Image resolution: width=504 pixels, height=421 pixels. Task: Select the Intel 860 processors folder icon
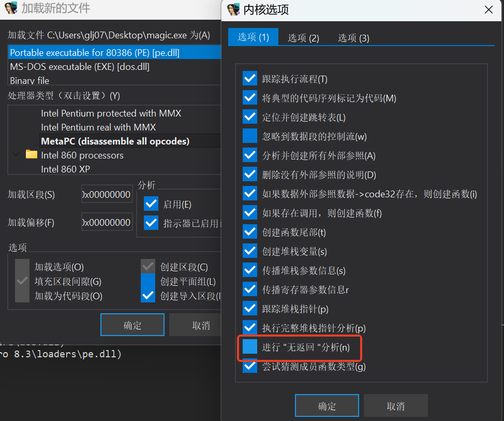(x=31, y=154)
